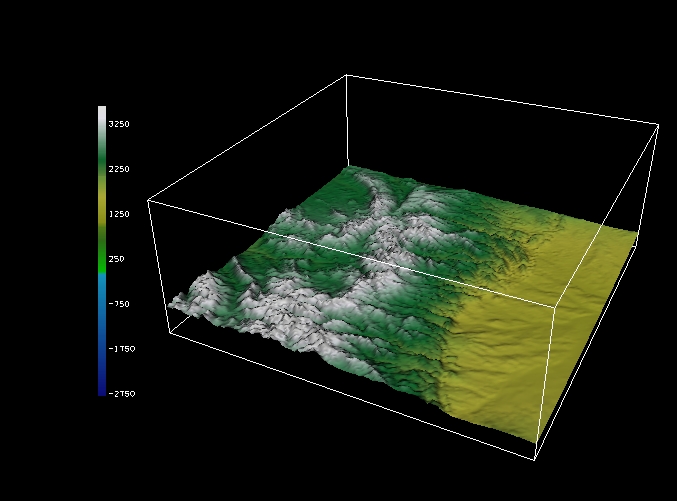Click the 250 label on the color legend

click(116, 259)
